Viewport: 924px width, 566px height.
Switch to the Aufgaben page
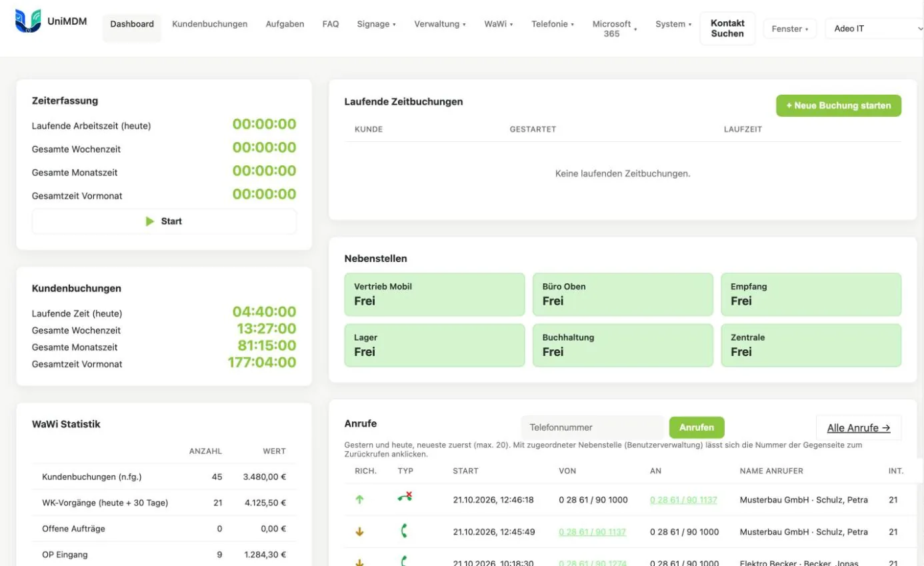[x=285, y=24]
